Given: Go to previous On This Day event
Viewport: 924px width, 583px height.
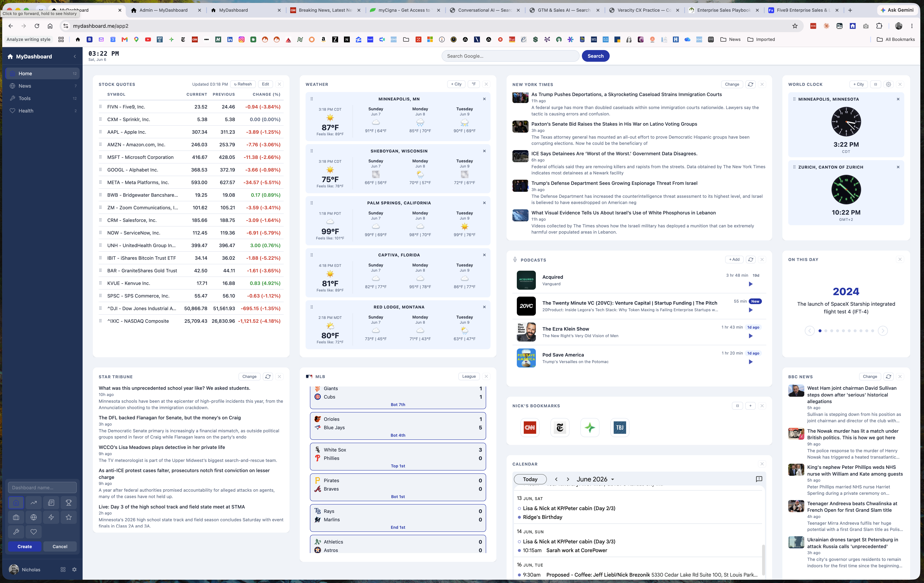Looking at the screenshot, I should point(810,331).
